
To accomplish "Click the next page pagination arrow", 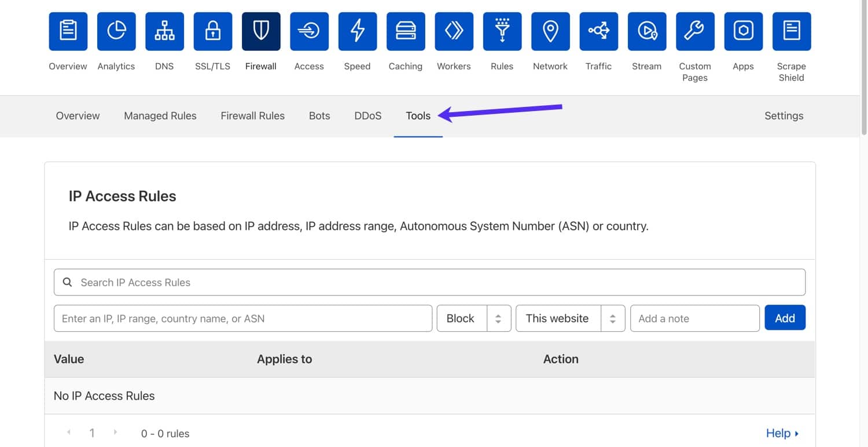I will pyautogui.click(x=115, y=433).
